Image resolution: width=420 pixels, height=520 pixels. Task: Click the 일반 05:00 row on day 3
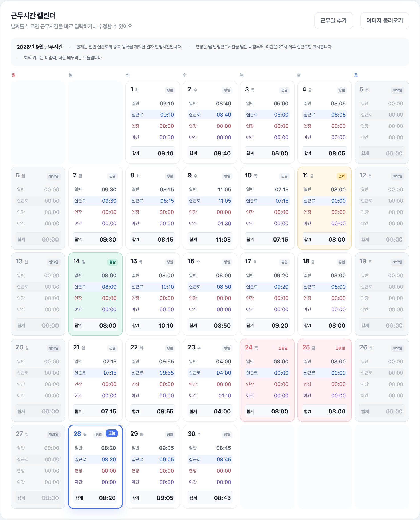[x=267, y=103]
